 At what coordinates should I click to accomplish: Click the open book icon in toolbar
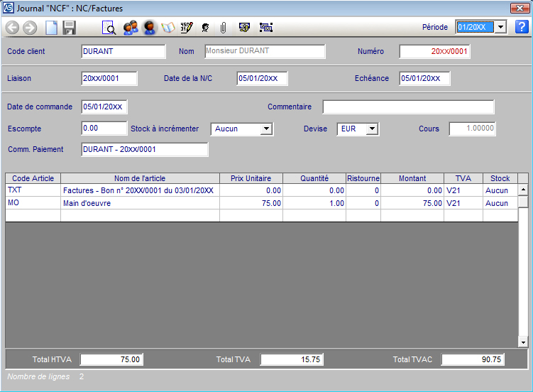click(x=168, y=28)
